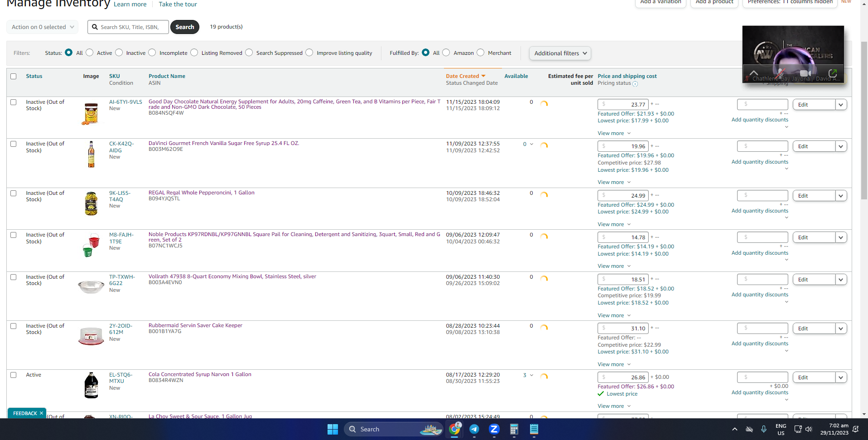Select the Active status radio filter
Screen dimensions: 868x440
tap(90, 53)
